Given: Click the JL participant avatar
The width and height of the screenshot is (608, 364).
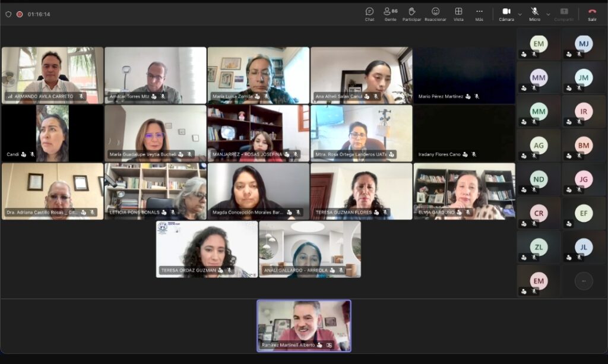Looking at the screenshot, I should click(x=584, y=247).
